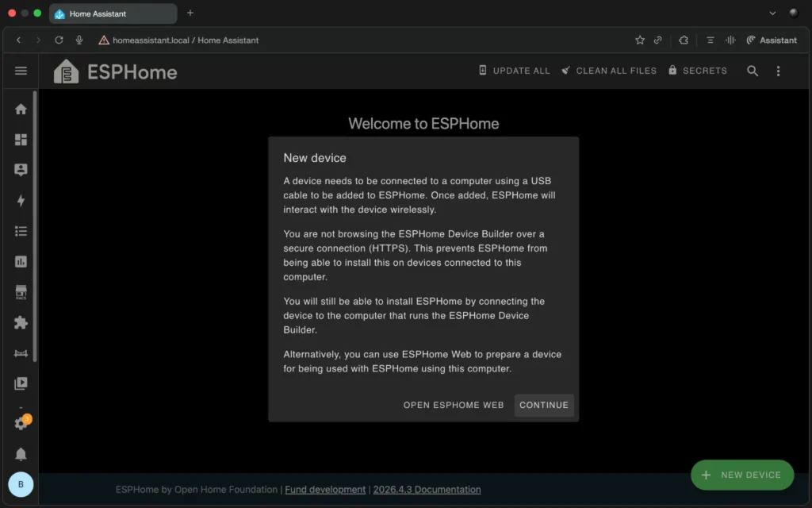Open the dashboard grid icon in sidebar

[x=21, y=140]
